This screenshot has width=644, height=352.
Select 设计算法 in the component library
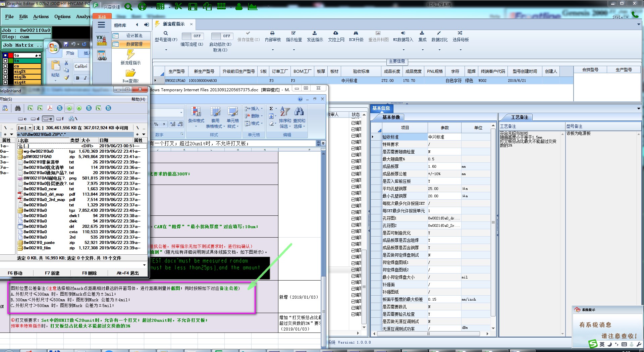[x=131, y=36]
